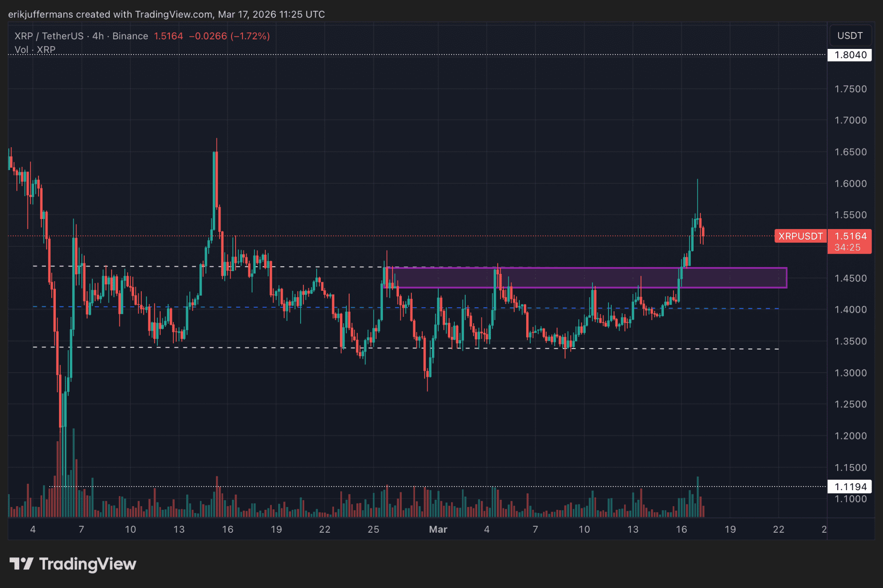Click the Vol · XRP indicator legend
883x588 pixels.
point(35,49)
